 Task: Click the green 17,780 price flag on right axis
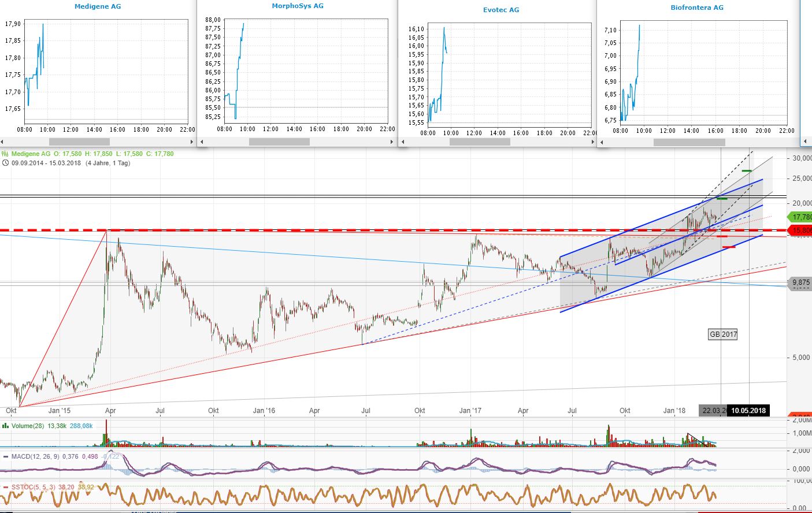tap(799, 217)
